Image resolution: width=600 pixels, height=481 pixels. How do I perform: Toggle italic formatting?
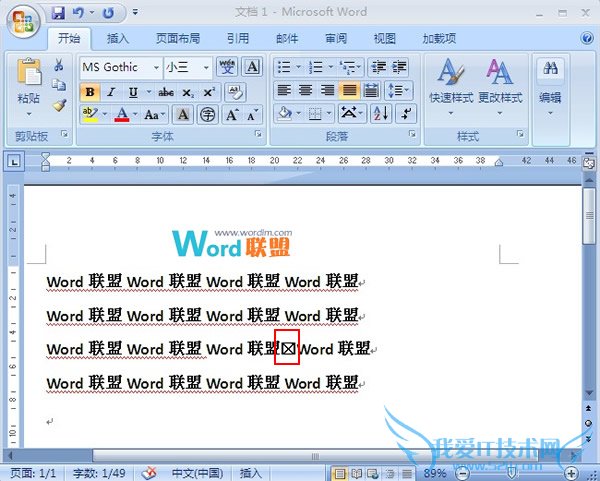coord(111,92)
